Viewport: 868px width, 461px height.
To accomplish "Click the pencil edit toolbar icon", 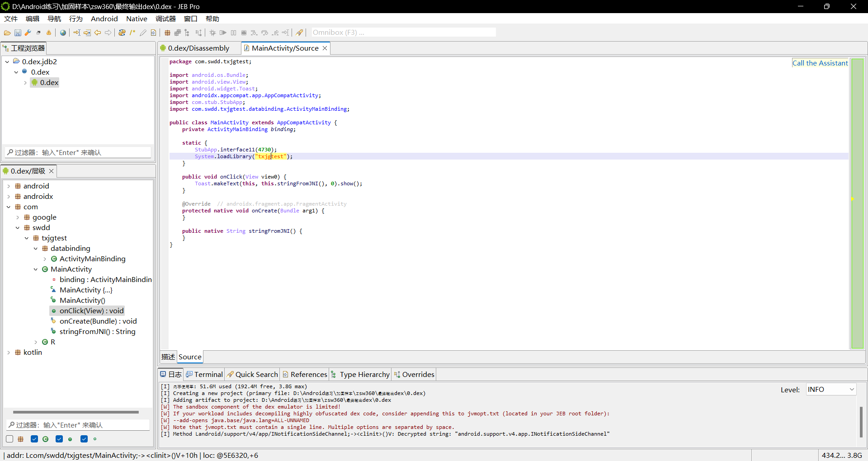I will 143,33.
